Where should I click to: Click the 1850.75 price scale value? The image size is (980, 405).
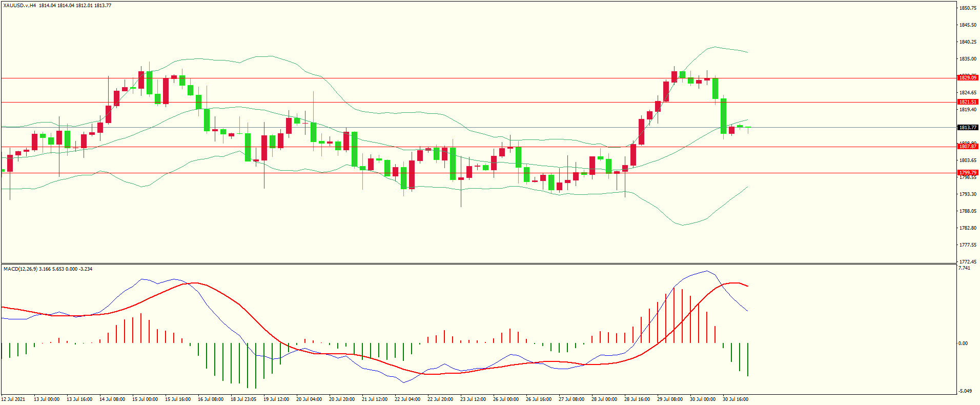[968, 8]
